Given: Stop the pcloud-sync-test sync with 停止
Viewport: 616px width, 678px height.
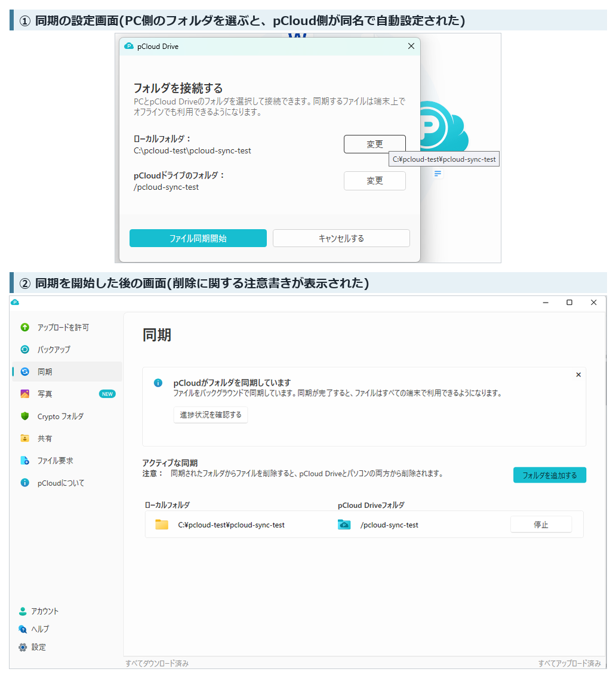Looking at the screenshot, I should pyautogui.click(x=541, y=525).
